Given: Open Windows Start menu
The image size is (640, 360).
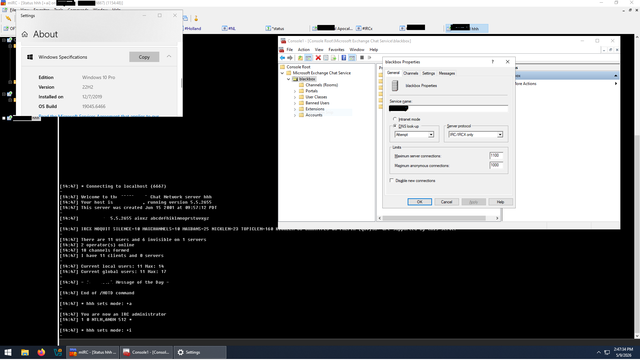Looking at the screenshot, I should point(8,352).
